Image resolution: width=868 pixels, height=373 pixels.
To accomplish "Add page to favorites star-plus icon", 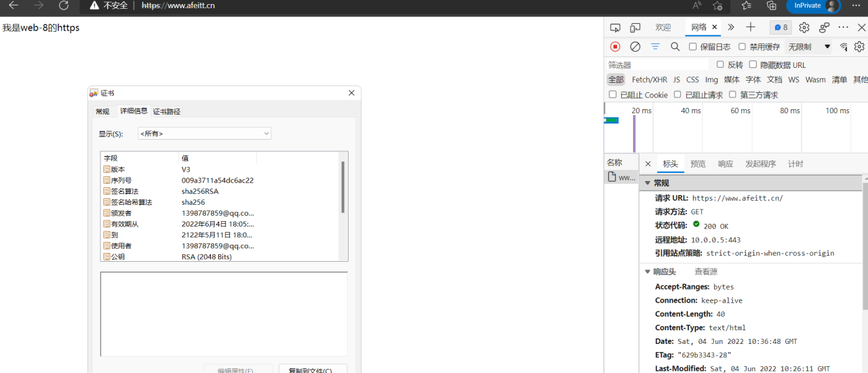I will (717, 5).
